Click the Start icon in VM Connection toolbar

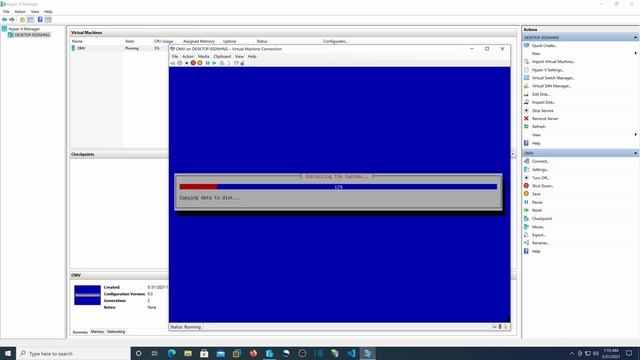click(180, 63)
